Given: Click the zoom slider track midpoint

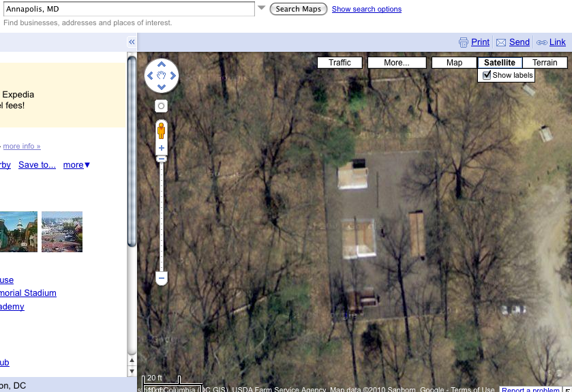Looking at the screenshot, I should [x=162, y=217].
